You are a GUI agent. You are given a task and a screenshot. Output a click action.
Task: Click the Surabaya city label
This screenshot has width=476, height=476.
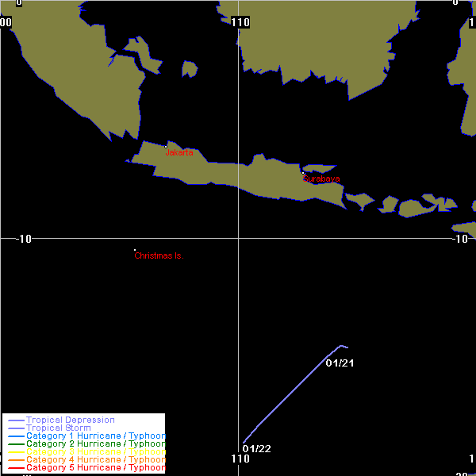coord(321,179)
